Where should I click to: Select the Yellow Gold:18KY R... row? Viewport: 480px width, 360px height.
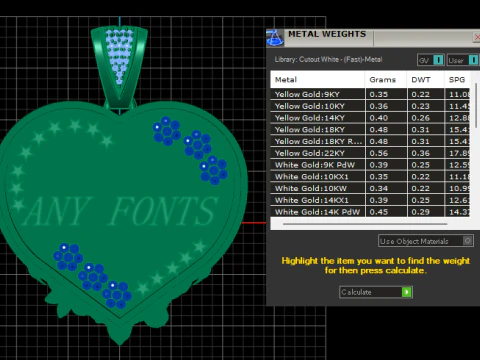(370, 141)
